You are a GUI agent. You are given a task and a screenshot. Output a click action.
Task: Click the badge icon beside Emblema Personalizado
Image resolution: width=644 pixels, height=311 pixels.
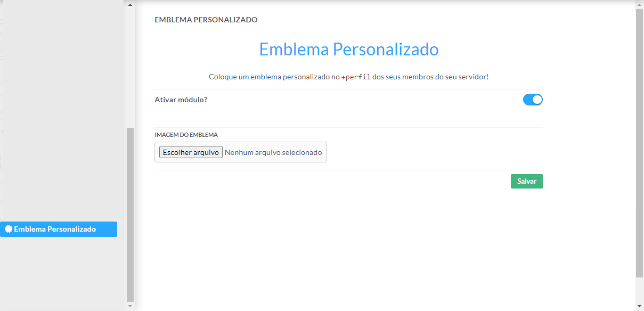point(9,229)
